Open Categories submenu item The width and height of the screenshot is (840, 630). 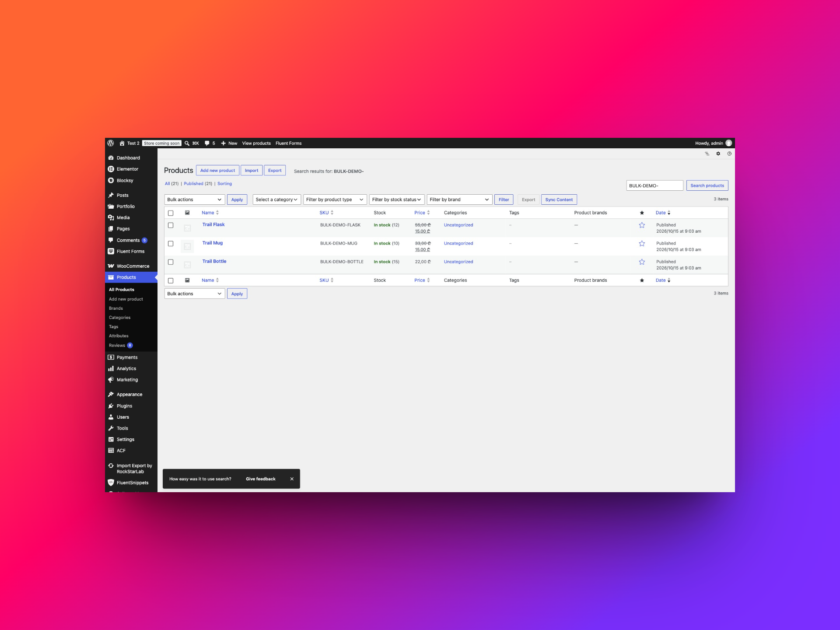click(119, 318)
